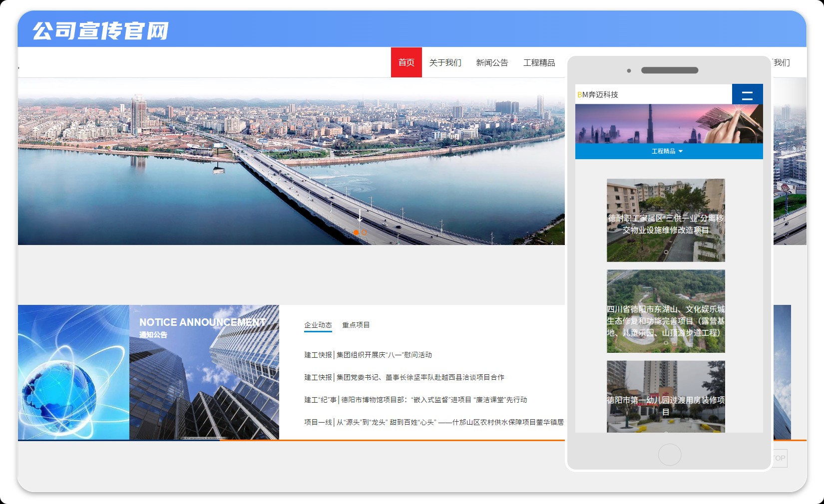The height and width of the screenshot is (504, 824).
Task: Open the 德阳市第一幼儿园 project thumbnail
Action: (x=666, y=397)
